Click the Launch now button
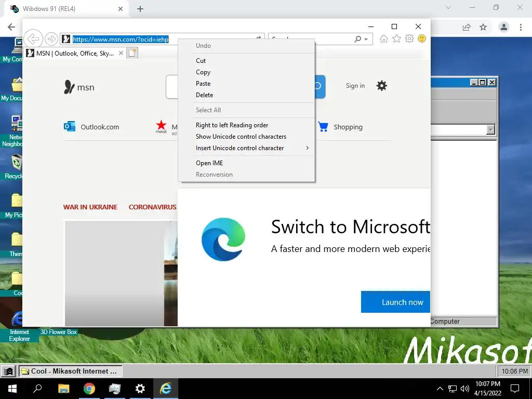532x399 pixels. [x=395, y=302]
